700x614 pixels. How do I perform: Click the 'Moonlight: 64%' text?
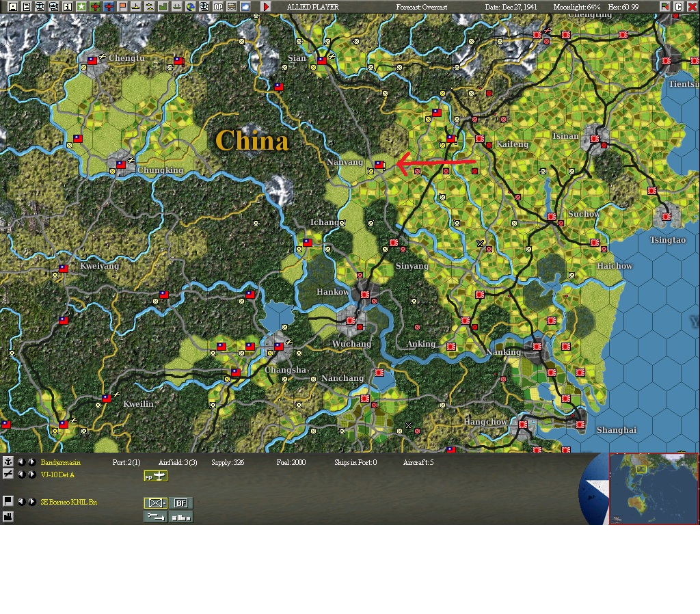[577, 7]
